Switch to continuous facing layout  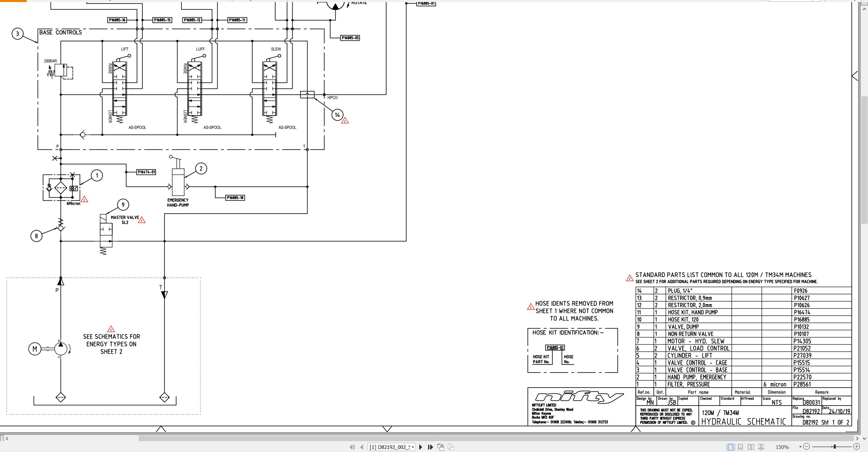coord(761,447)
